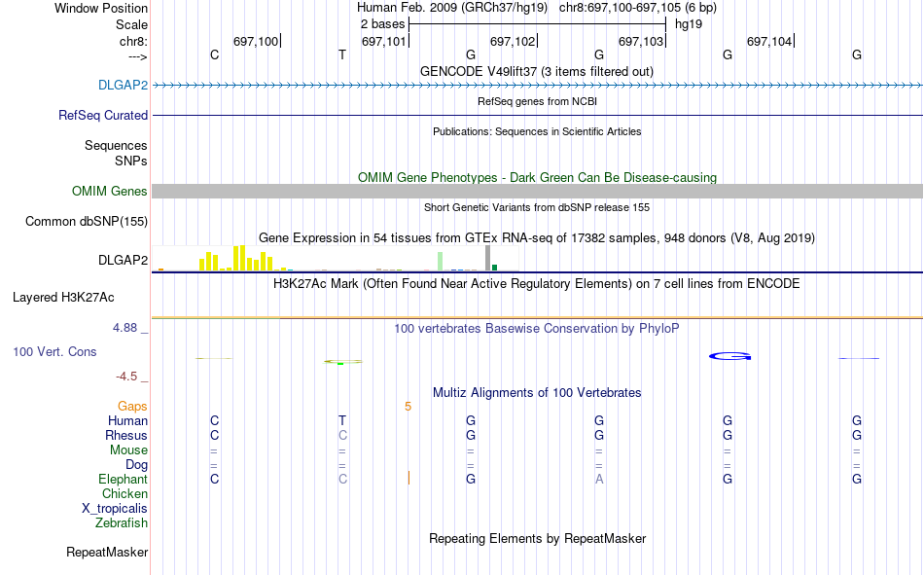Click the 697,104 ruler position
The image size is (924, 575).
tap(769, 41)
